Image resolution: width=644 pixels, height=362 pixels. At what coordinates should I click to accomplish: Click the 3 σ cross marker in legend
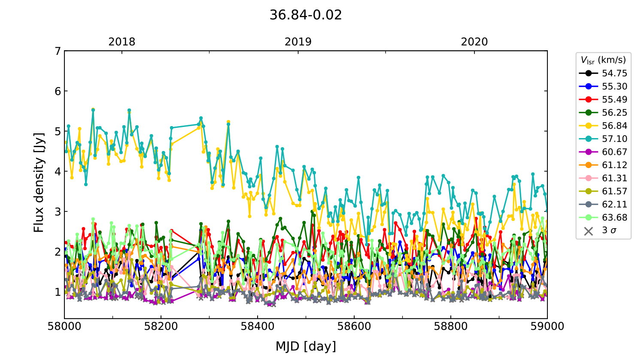588,231
